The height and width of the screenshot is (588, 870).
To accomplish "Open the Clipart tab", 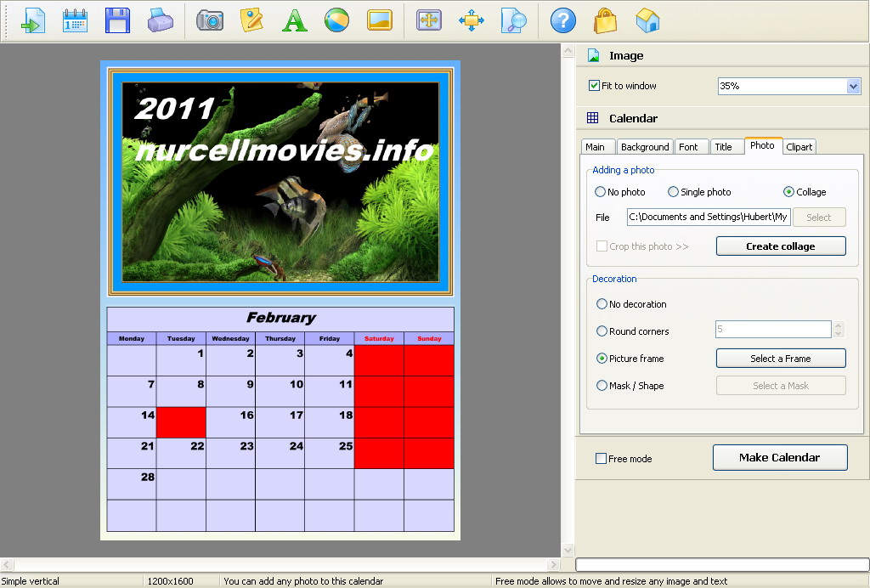I will pos(799,147).
